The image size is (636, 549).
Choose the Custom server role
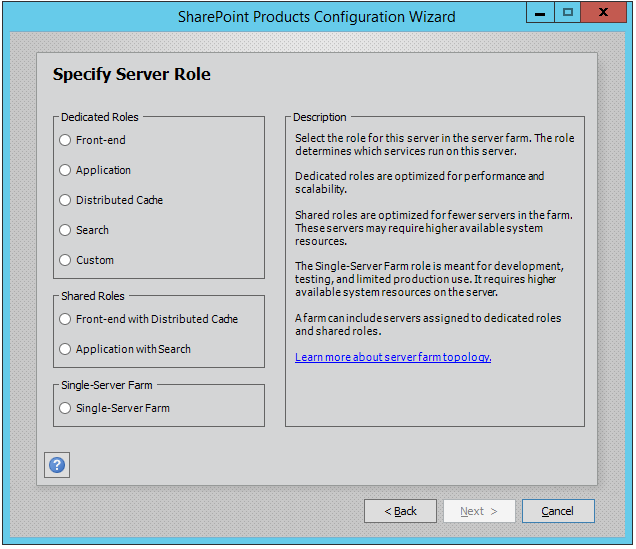(65, 260)
